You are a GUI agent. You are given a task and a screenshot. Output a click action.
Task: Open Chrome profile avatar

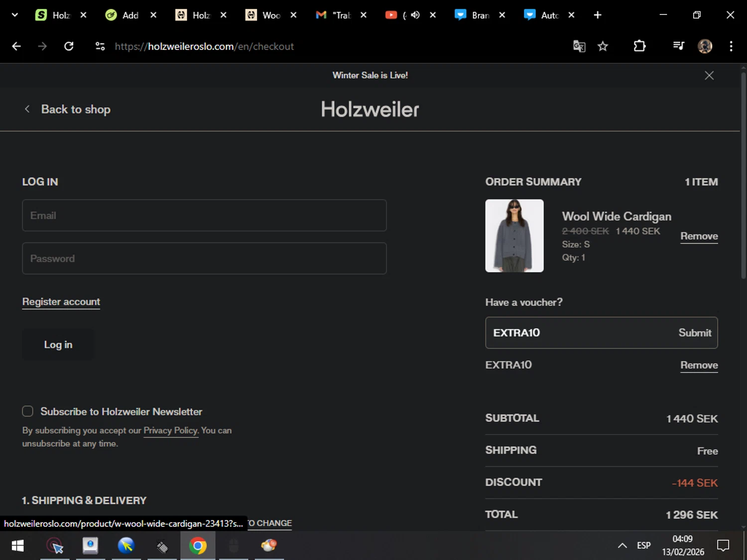click(x=705, y=46)
